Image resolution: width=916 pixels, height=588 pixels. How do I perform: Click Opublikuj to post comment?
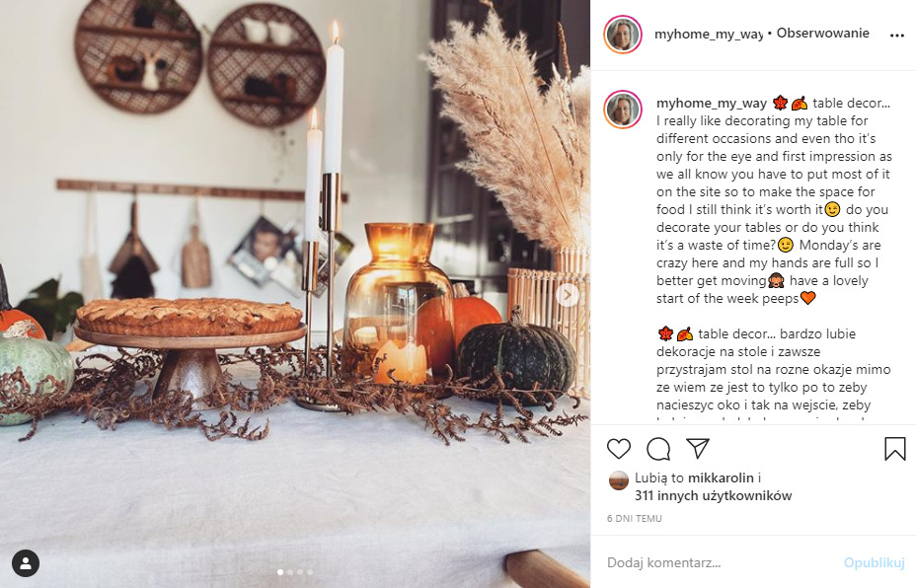874,562
